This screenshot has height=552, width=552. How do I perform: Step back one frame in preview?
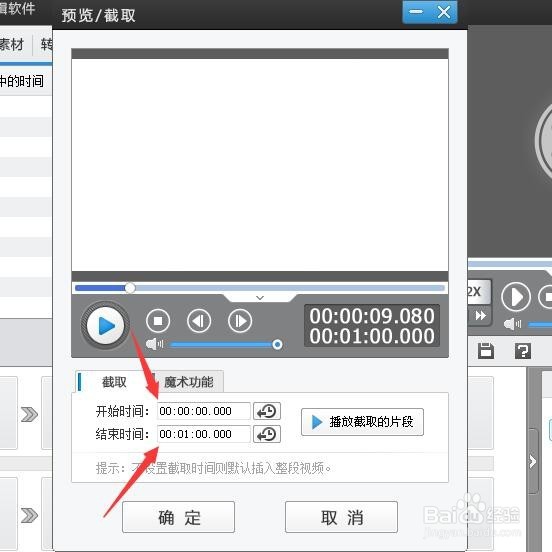199,321
